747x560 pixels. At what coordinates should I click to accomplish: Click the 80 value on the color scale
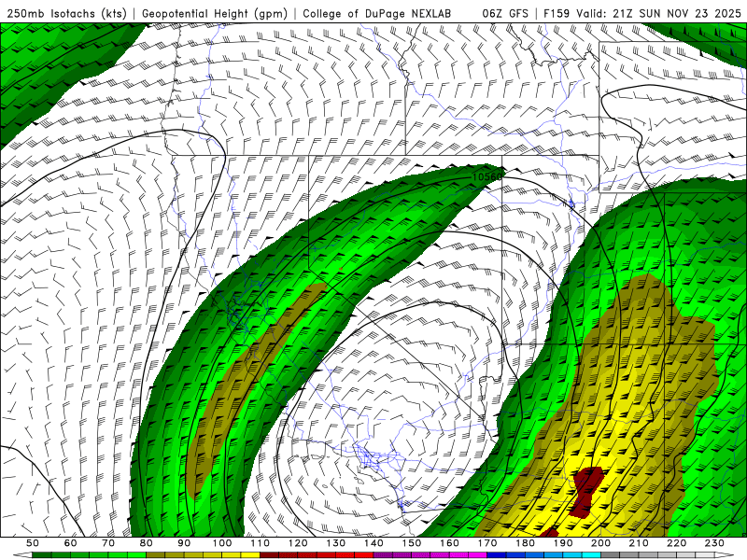click(x=146, y=543)
